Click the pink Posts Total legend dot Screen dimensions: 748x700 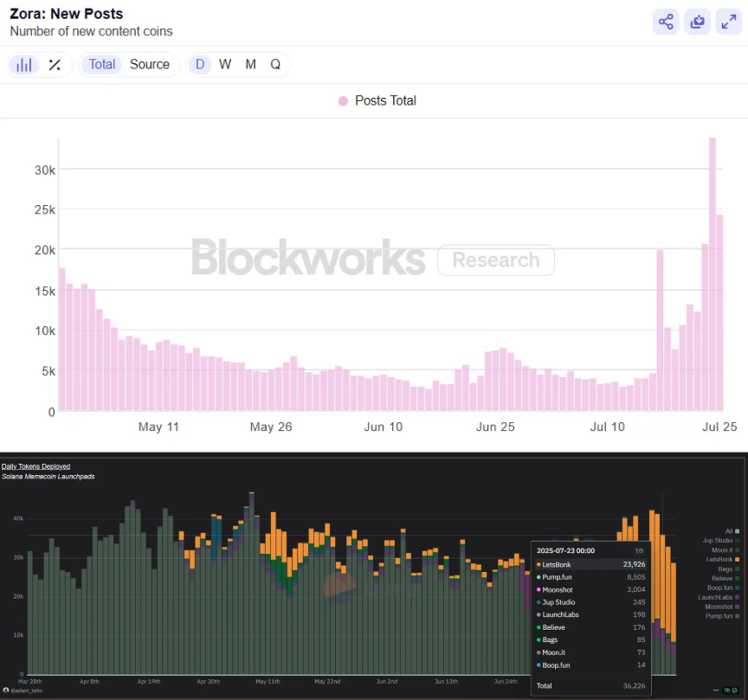click(344, 100)
